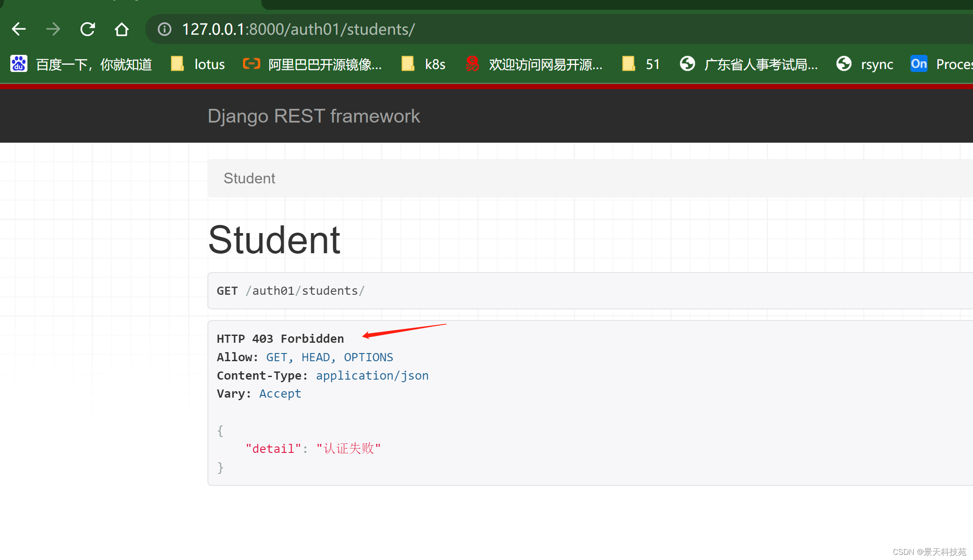The height and width of the screenshot is (560, 973).
Task: Select the Allow header values GET, HEAD, OPTIONS
Action: coord(330,357)
